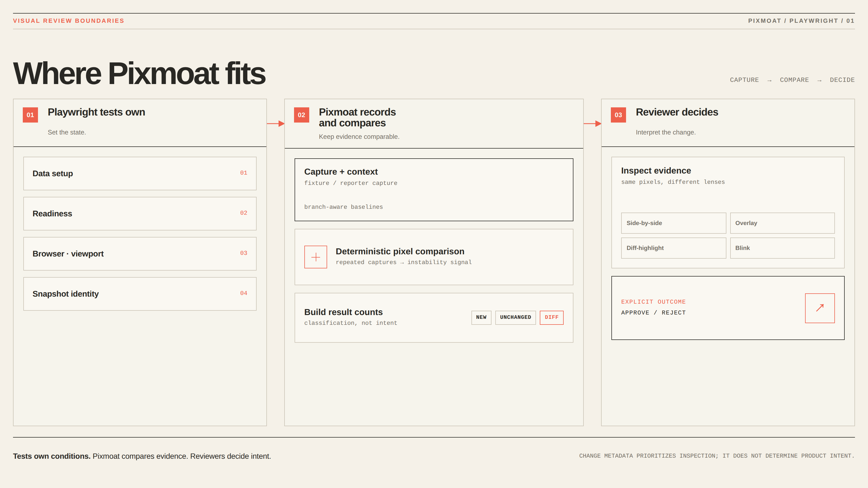
Task: Click the Pixmoat records and compares heading
Action: pos(357,117)
